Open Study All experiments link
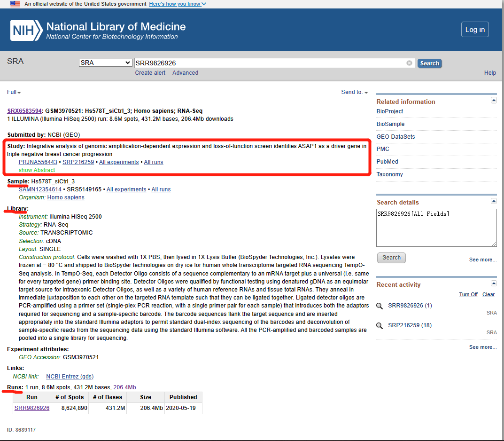Screen dimensions: 504x441 (119, 162)
